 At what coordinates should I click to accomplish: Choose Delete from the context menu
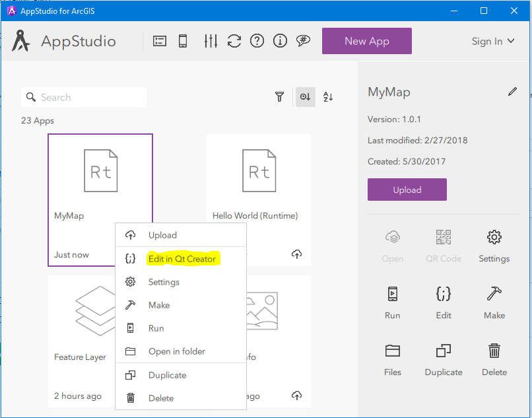pyautogui.click(x=181, y=398)
